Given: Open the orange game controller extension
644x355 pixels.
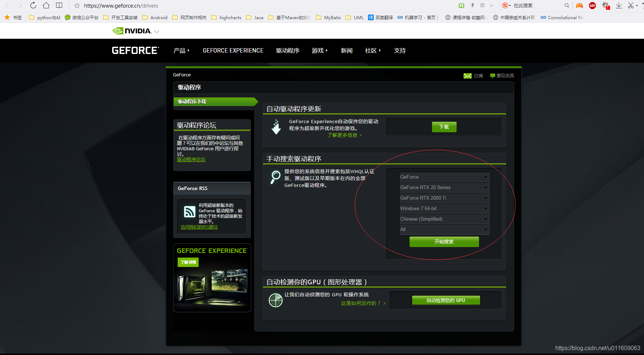Looking at the screenshot, I should point(580,5).
